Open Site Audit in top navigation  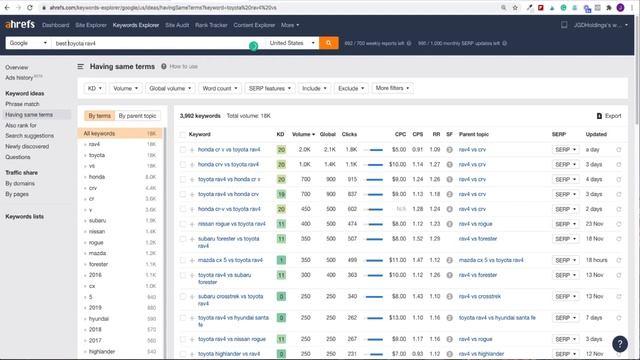177,25
